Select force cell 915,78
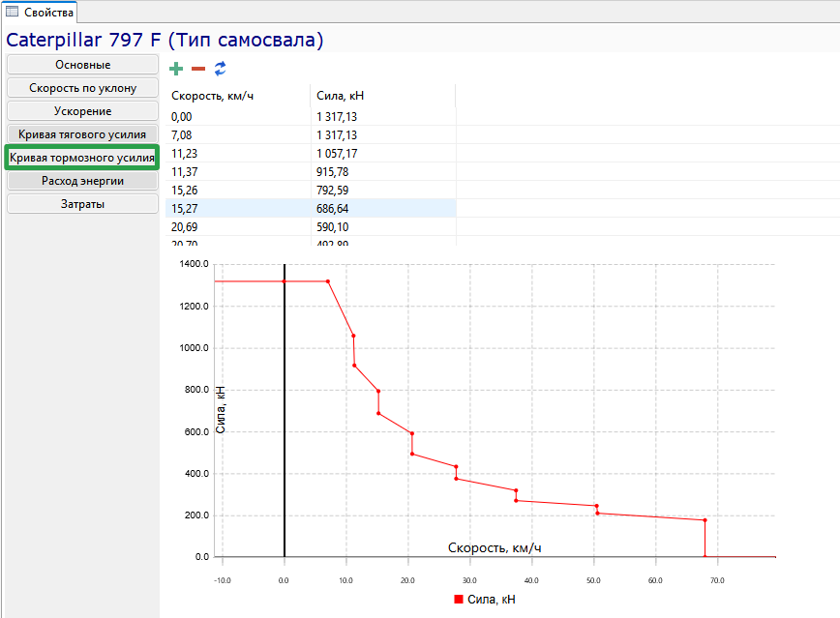 (383, 172)
